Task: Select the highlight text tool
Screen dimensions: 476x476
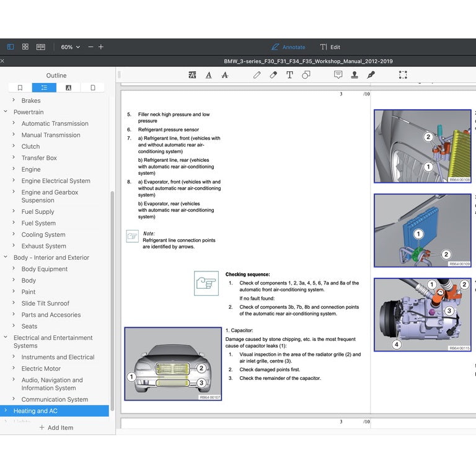Action: tap(192, 74)
